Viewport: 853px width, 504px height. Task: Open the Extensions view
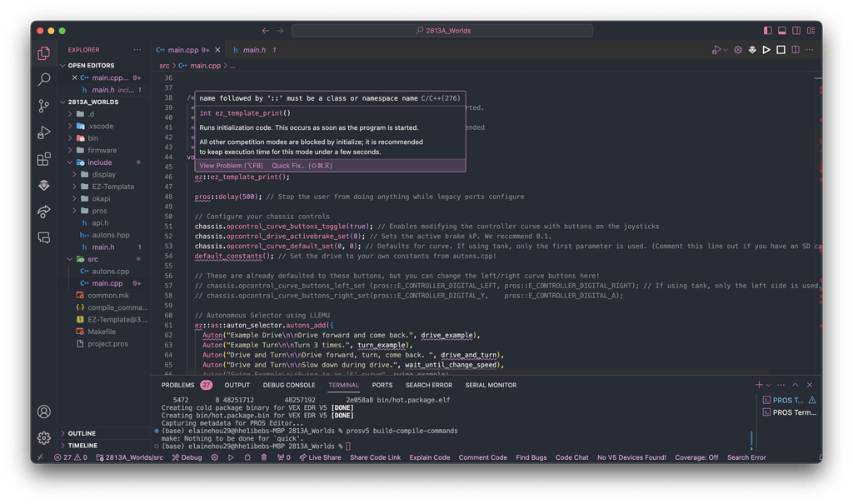[43, 157]
